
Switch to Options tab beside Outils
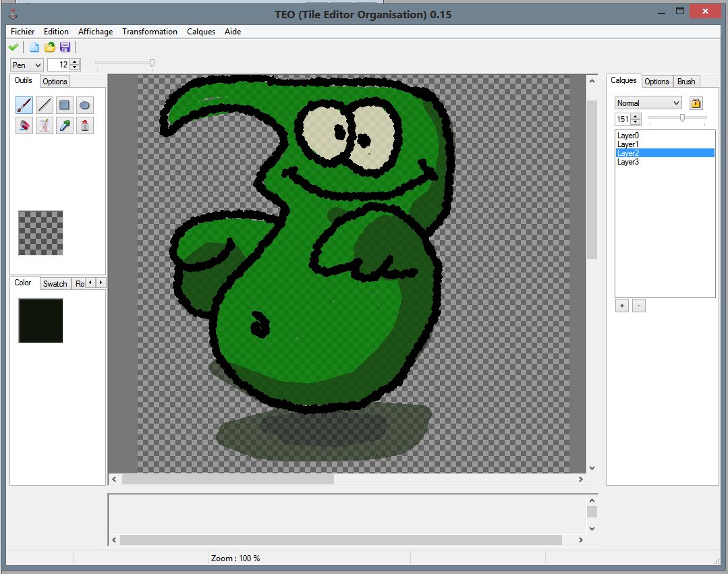point(55,81)
